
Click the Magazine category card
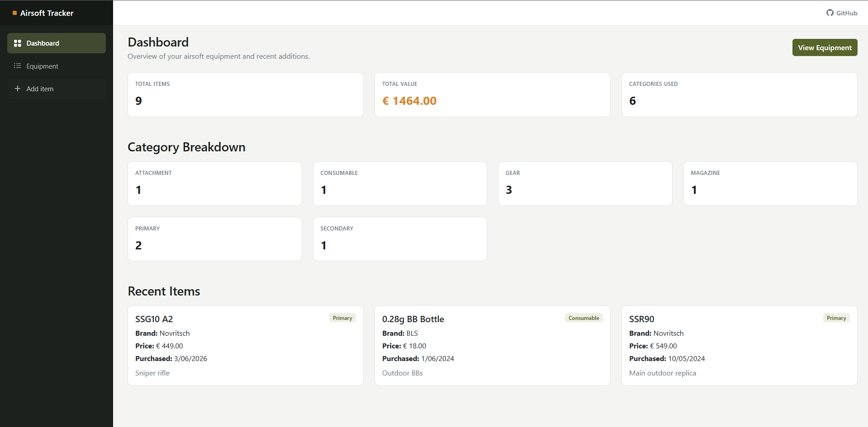tap(770, 183)
